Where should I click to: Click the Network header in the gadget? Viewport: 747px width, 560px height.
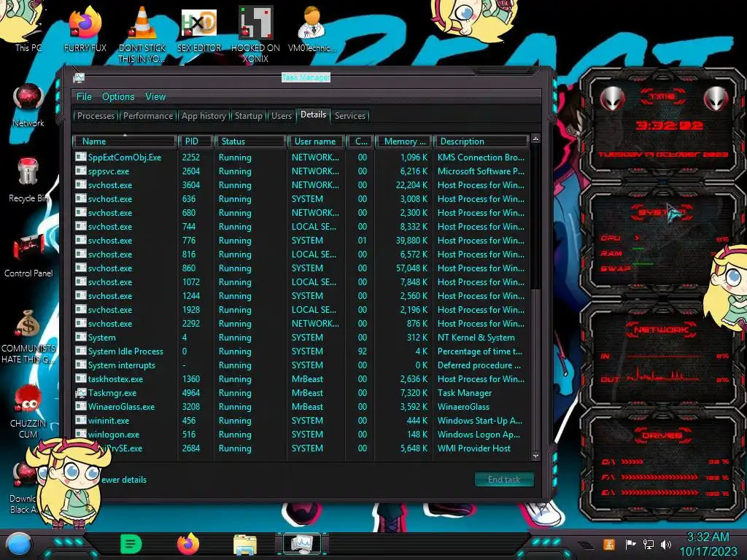(x=661, y=330)
